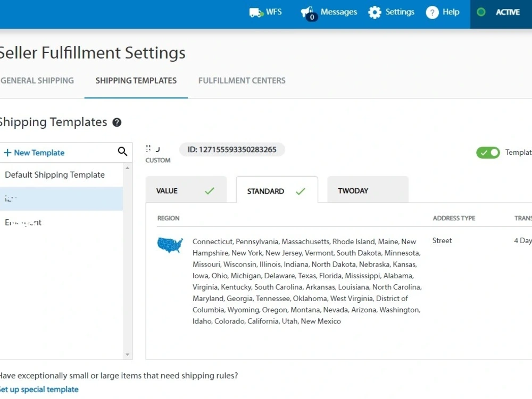The height and width of the screenshot is (399, 532).
Task: Click Settings label in header
Action: (400, 12)
